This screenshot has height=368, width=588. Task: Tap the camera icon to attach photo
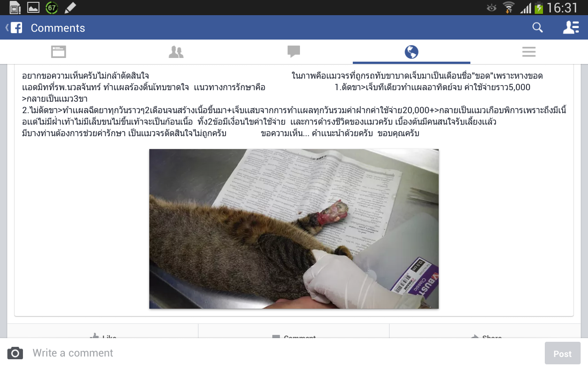(15, 353)
